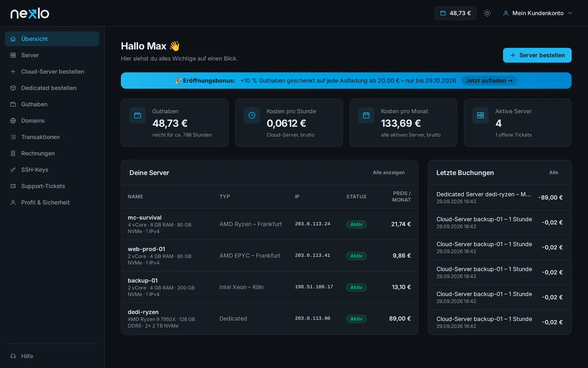The height and width of the screenshot is (368, 588).
Task: Click the Rechnungen receipt icon
Action: tap(13, 153)
